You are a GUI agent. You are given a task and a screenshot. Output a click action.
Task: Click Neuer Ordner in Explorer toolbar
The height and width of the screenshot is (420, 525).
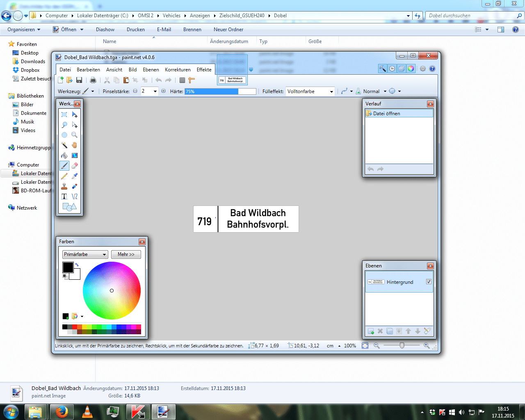point(228,30)
